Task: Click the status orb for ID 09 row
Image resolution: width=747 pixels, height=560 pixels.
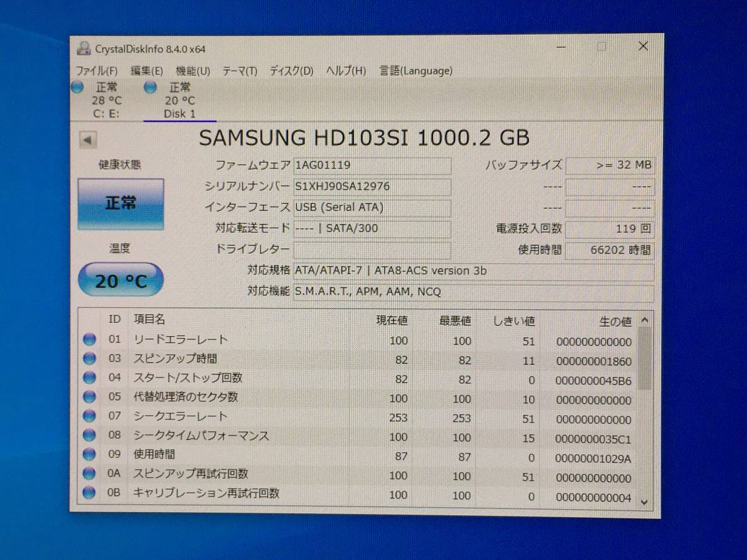Action: (x=90, y=455)
